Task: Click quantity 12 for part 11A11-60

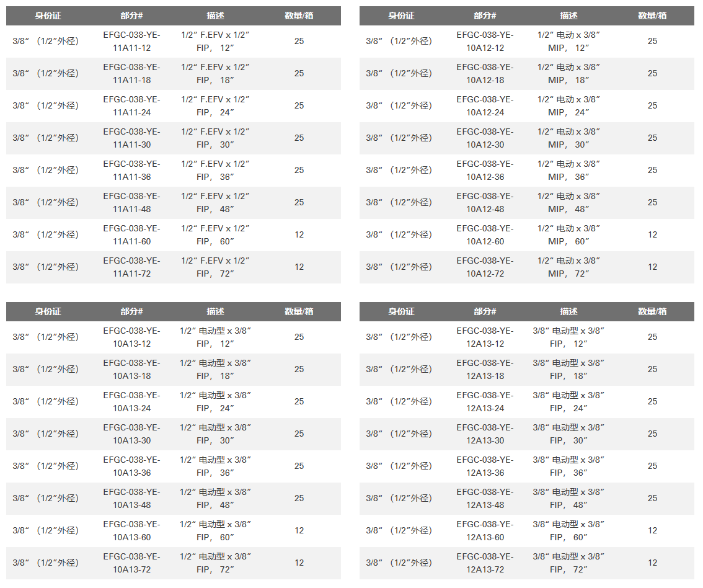Action: coord(299,235)
